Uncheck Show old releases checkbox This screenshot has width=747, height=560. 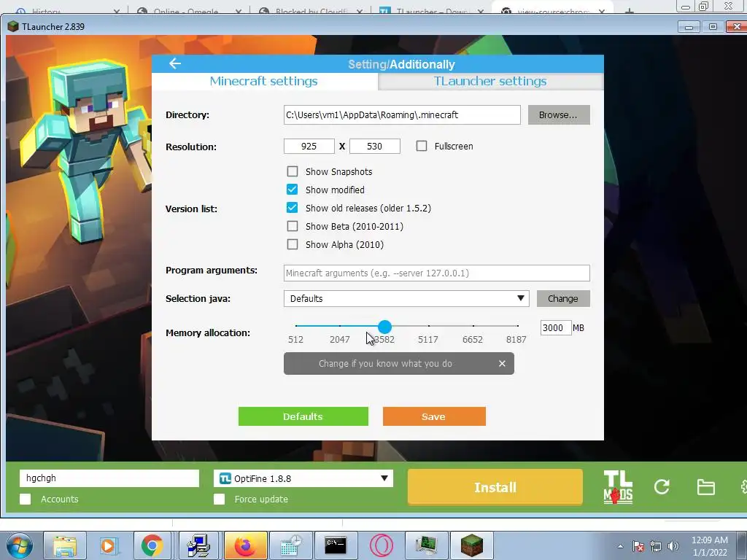click(x=293, y=208)
